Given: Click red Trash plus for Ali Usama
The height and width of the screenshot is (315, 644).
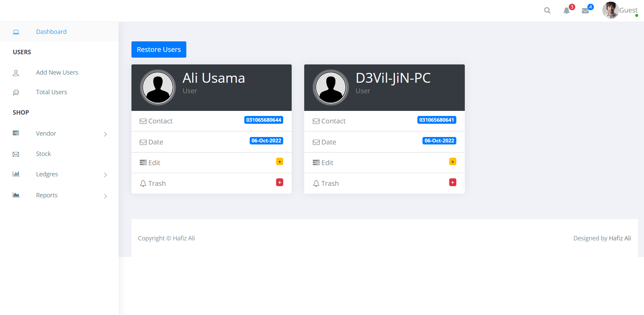Looking at the screenshot, I should [279, 182].
